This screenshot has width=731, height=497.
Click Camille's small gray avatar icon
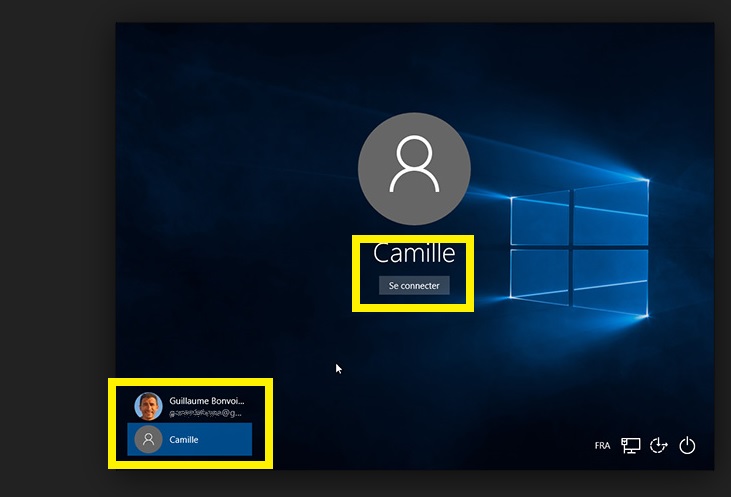[148, 439]
